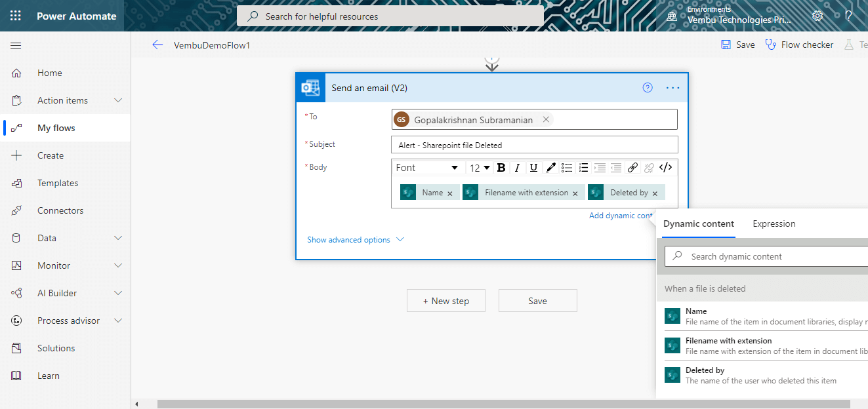This screenshot has width=868, height=409.
Task: Open the help question mark in header
Action: tap(848, 16)
